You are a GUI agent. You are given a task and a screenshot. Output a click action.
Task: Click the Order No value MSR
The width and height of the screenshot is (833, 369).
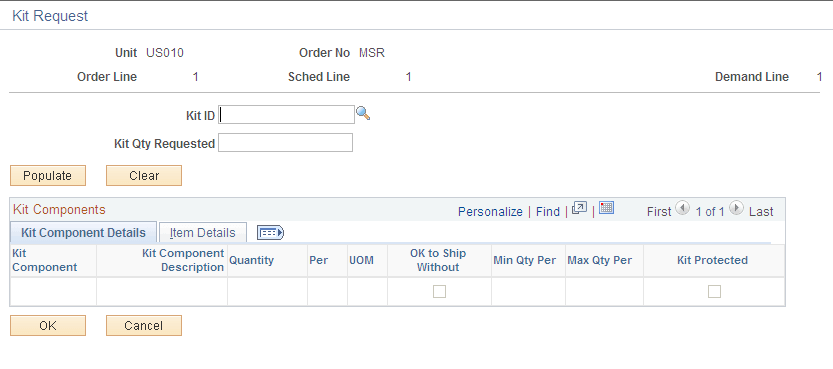click(372, 53)
